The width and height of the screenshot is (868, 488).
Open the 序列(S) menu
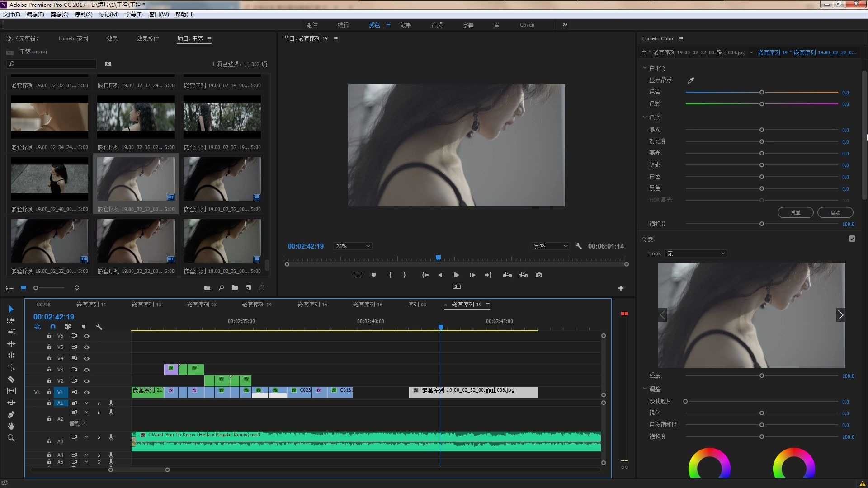click(83, 14)
